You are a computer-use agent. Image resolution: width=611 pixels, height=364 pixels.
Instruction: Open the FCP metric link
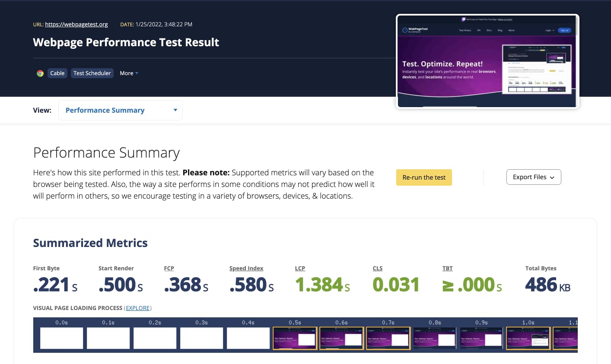coord(169,268)
